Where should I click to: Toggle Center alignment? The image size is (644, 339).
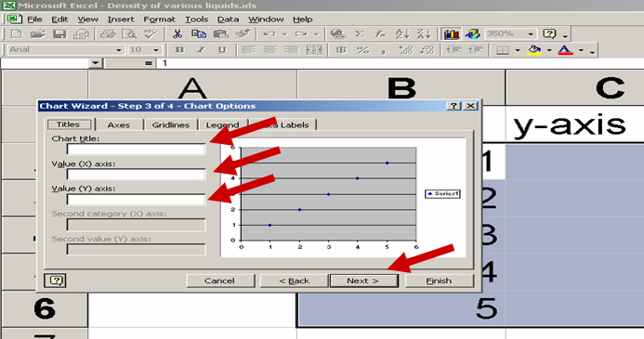click(270, 50)
